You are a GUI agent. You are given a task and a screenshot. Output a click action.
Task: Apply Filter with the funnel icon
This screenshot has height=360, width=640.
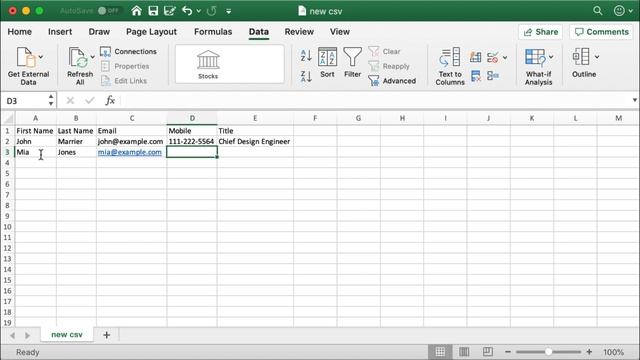tap(352, 62)
